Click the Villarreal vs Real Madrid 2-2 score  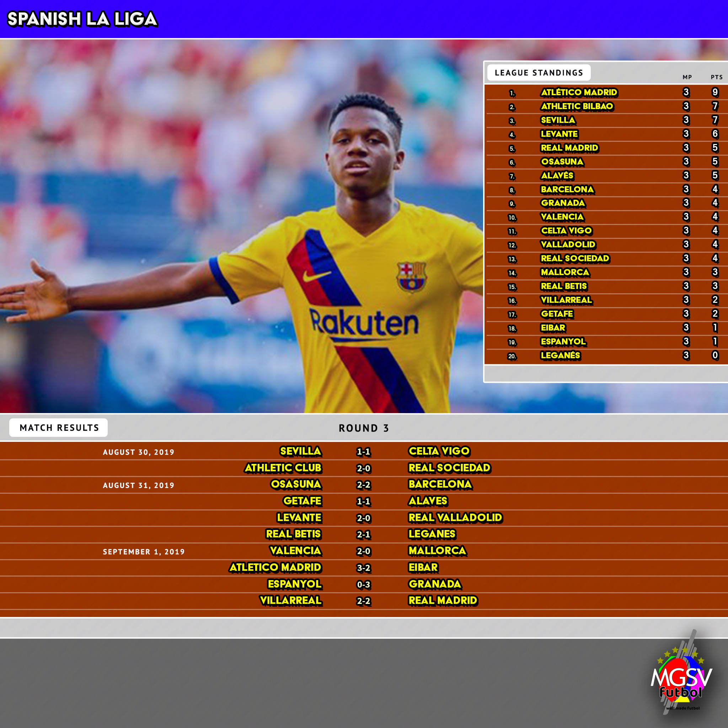[364, 601]
